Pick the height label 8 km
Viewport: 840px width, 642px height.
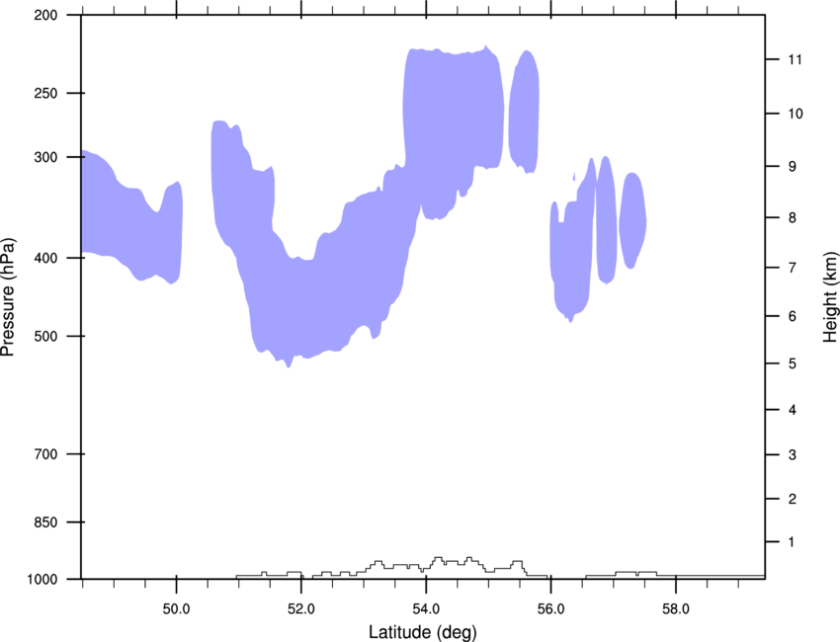point(792,218)
